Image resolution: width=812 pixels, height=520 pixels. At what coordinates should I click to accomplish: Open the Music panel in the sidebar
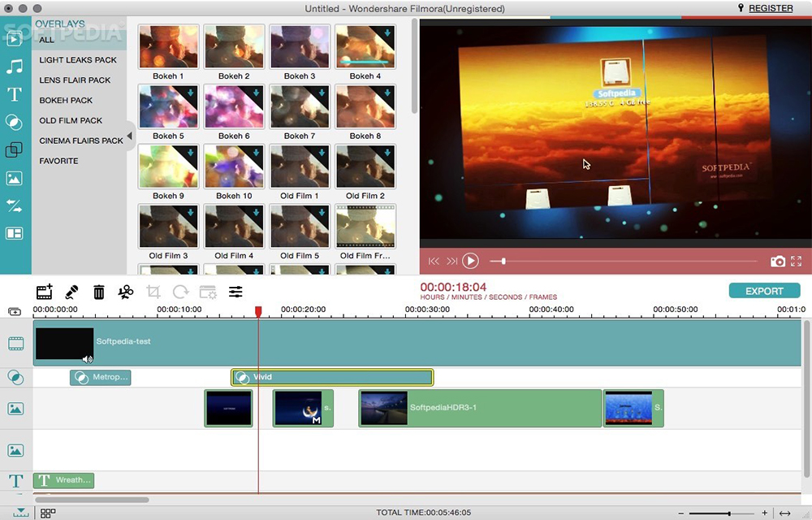pyautogui.click(x=15, y=67)
